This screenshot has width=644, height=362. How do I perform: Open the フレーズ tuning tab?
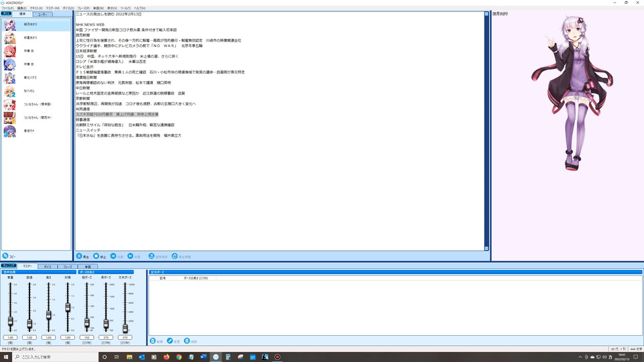pyautogui.click(x=67, y=266)
